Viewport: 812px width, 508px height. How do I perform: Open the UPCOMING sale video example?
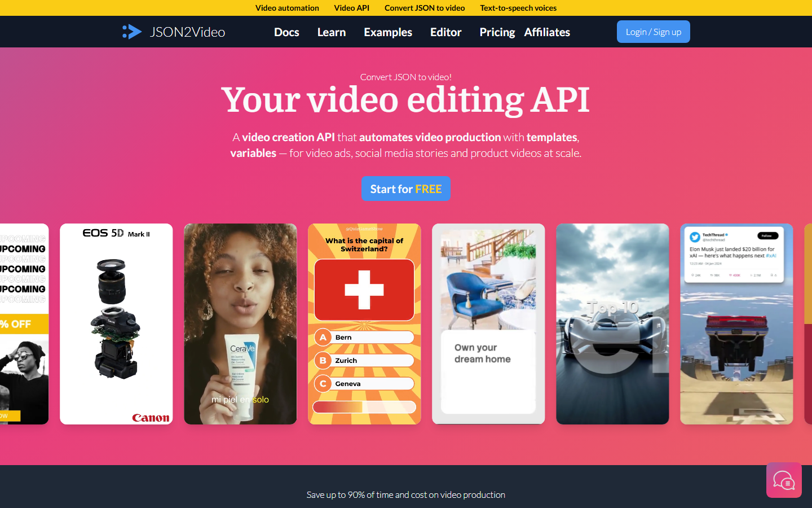(x=24, y=324)
